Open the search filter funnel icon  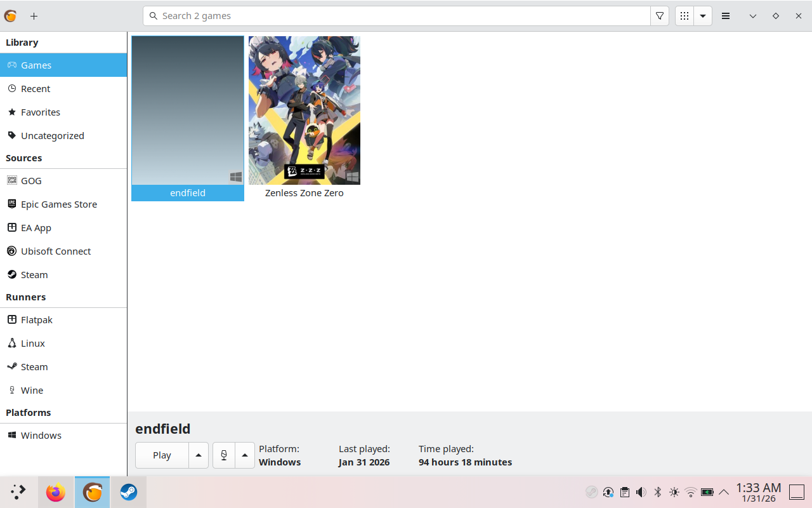click(660, 16)
